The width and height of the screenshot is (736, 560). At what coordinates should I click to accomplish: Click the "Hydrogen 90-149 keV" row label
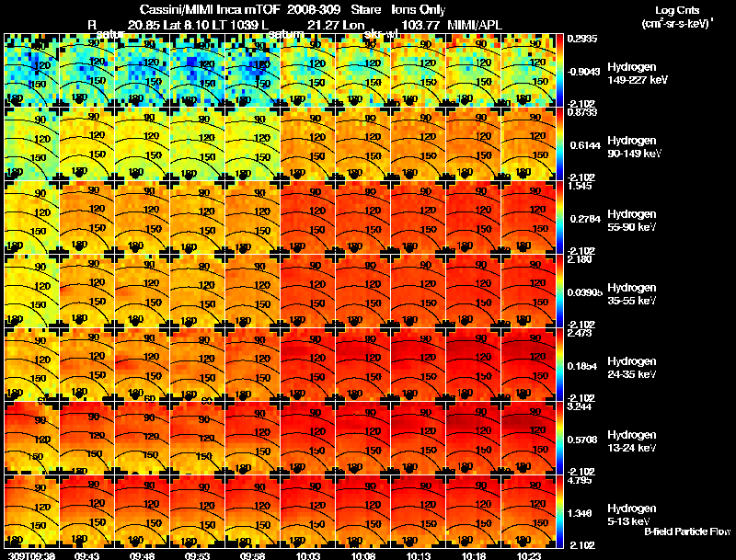pyautogui.click(x=635, y=147)
